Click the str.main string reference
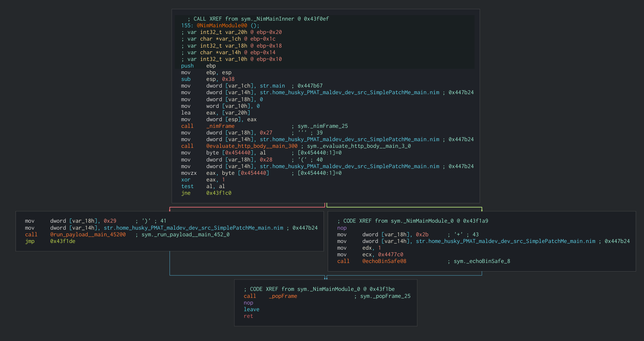 pos(272,86)
